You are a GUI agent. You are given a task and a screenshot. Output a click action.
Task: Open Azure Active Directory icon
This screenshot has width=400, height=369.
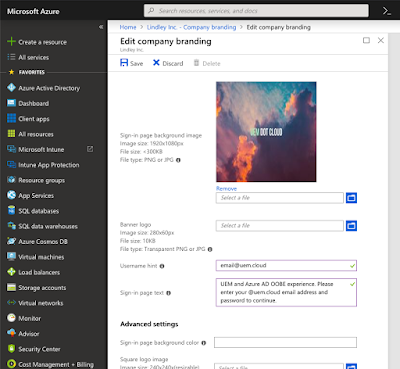[x=11, y=88]
